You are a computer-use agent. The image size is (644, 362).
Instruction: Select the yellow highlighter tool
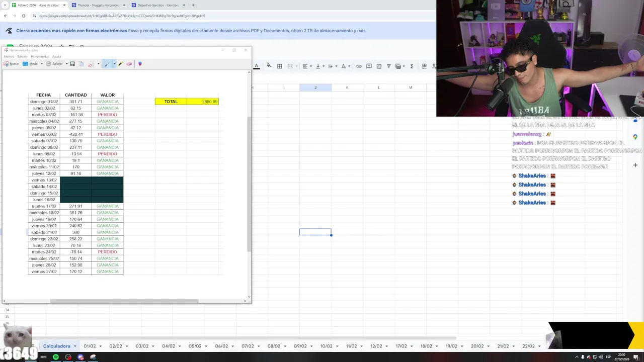(x=121, y=64)
